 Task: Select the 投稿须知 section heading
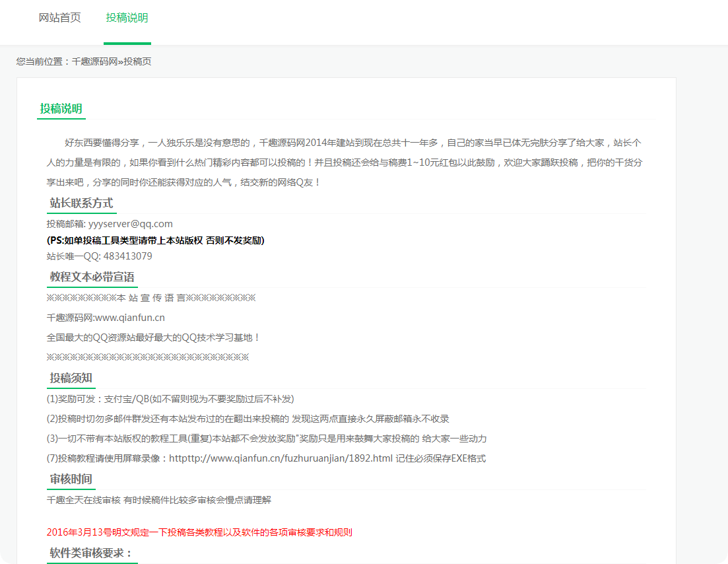pos(70,378)
